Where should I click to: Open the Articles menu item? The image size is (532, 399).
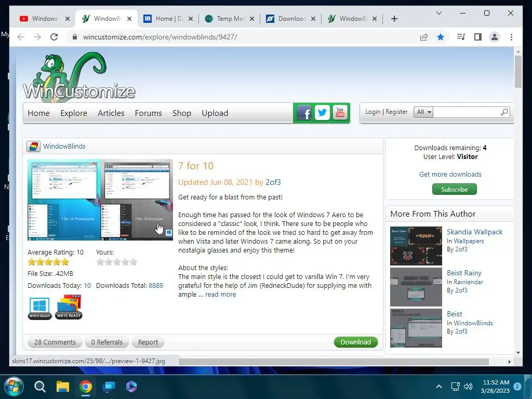pos(111,113)
